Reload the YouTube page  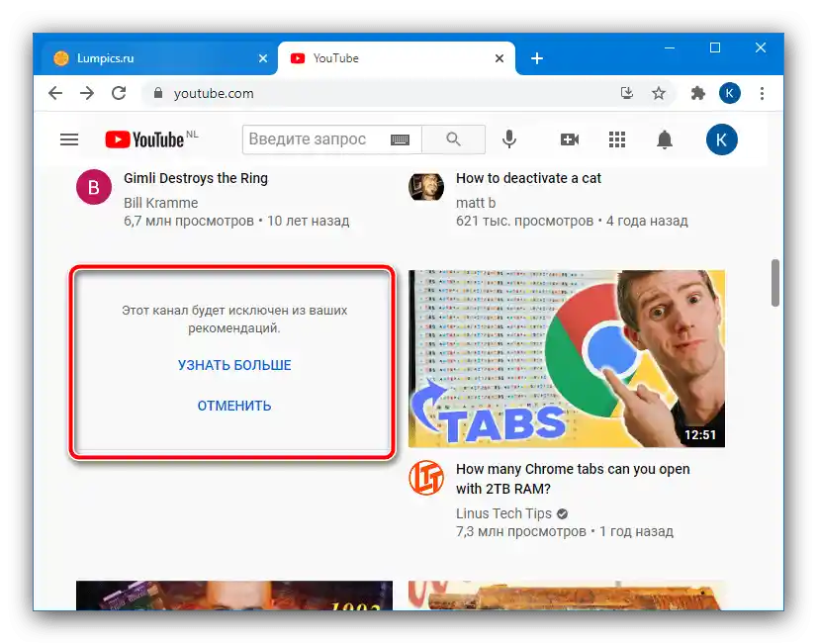119,93
